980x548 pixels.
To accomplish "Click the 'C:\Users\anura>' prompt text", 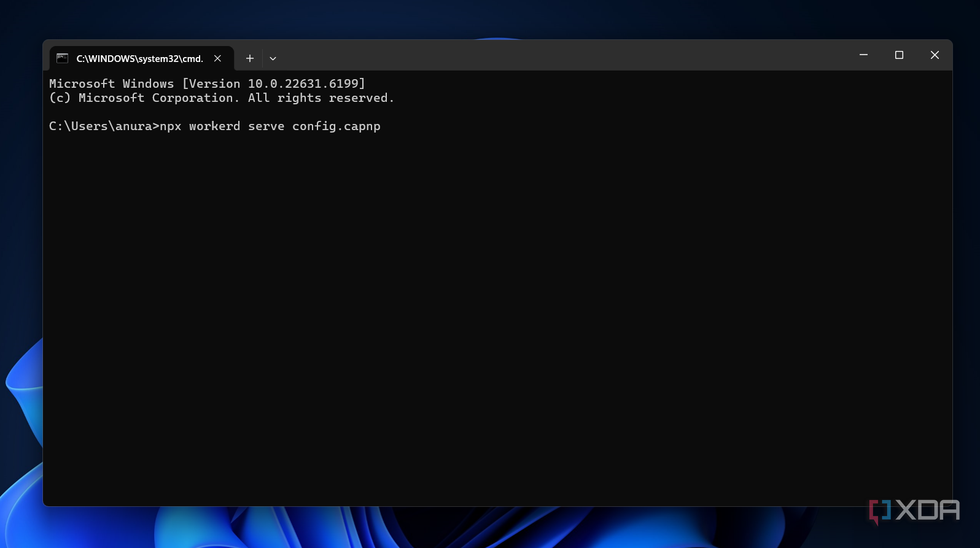I will (104, 126).
